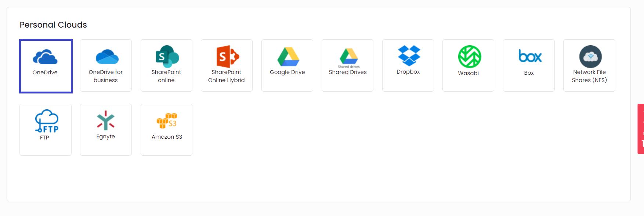Click the "SharePoint Online Hybrid" label

(x=227, y=76)
